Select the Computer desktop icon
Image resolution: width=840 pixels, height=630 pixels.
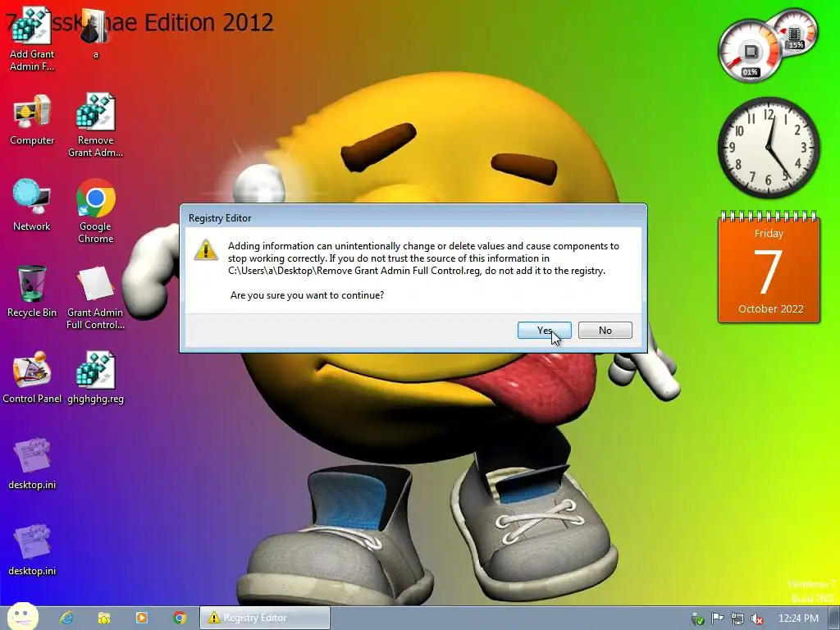[x=32, y=120]
